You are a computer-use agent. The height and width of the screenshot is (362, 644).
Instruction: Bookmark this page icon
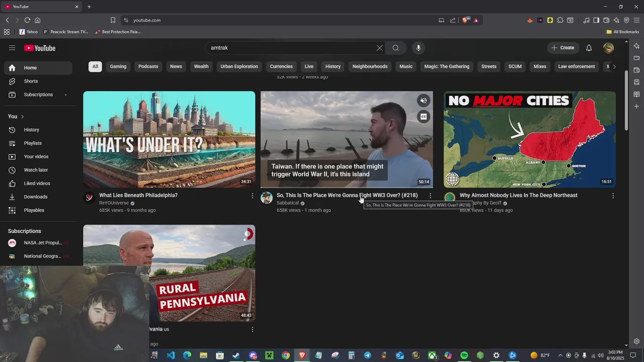click(113, 20)
